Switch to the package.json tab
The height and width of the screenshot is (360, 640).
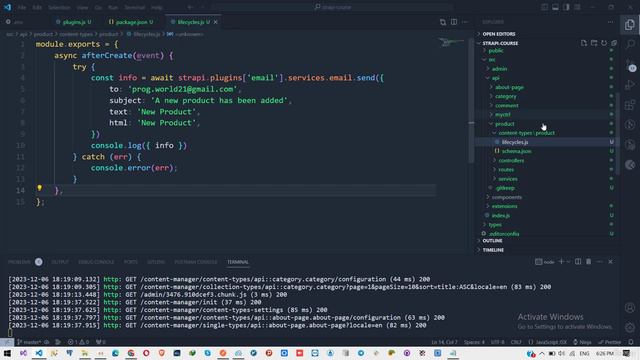tap(131, 22)
